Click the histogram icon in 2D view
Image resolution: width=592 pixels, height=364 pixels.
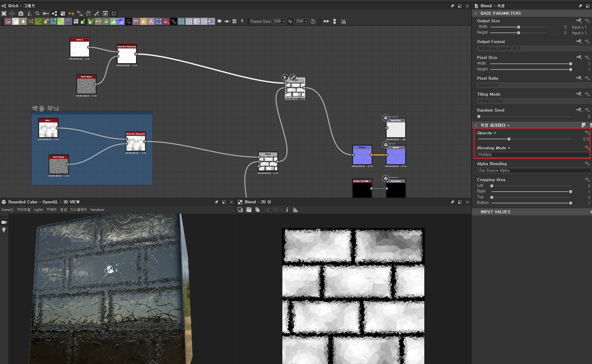click(296, 210)
